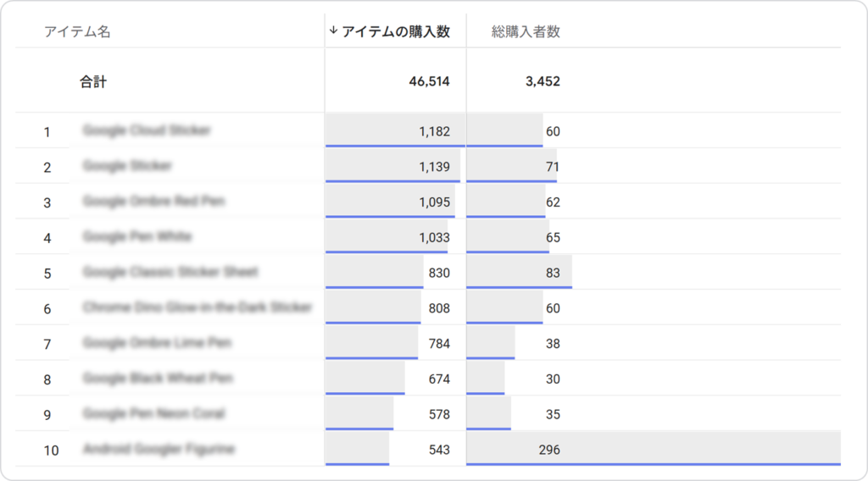868x481 pixels.
Task: Open the Google Sticker item in row 2
Action: point(127,166)
